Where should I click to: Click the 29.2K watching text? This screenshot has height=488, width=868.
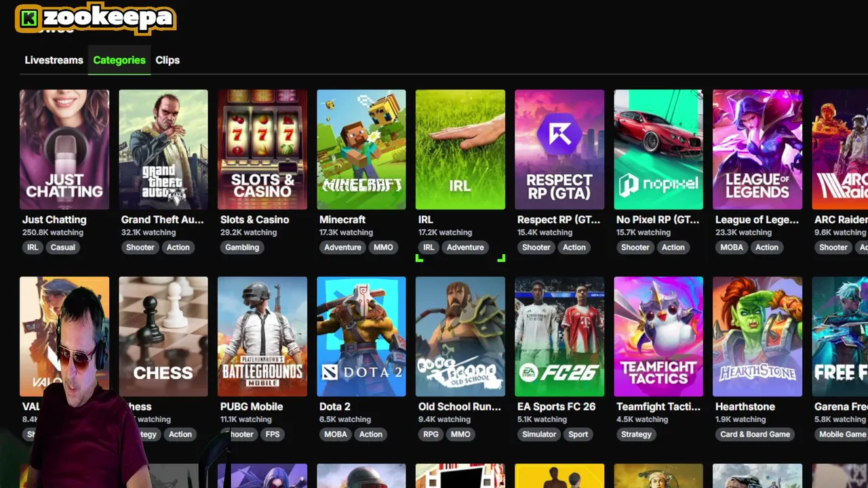tap(249, 232)
